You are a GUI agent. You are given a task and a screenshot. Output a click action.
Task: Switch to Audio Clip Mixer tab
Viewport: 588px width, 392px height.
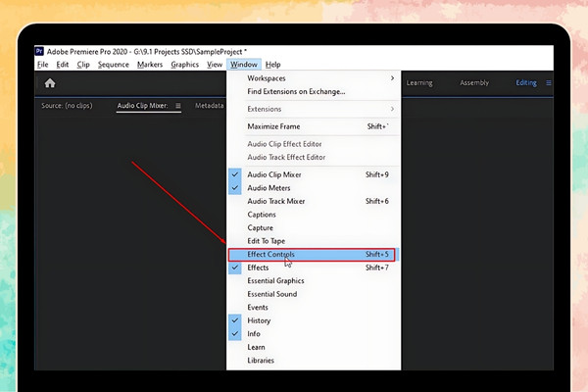(142, 106)
